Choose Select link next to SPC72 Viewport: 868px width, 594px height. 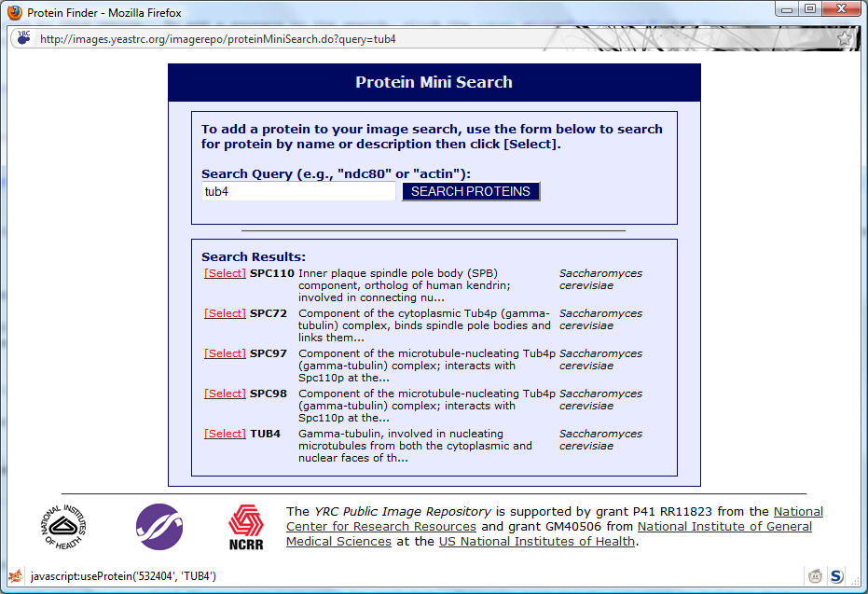[x=225, y=313]
